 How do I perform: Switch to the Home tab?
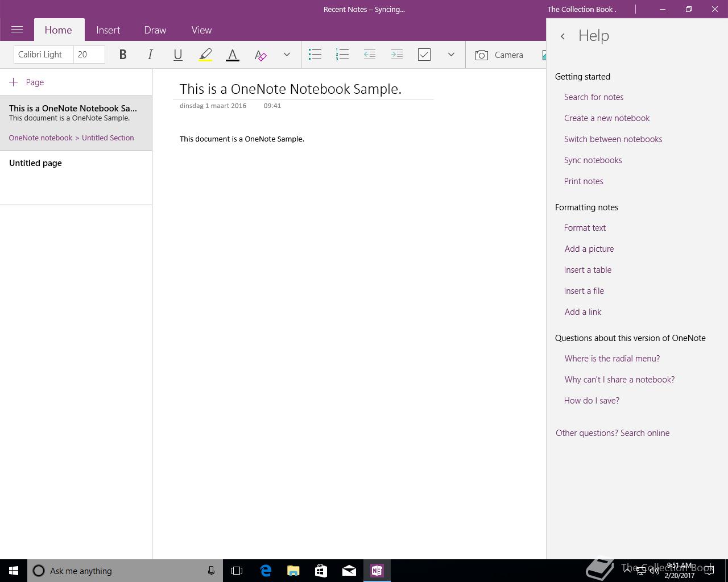(x=58, y=30)
